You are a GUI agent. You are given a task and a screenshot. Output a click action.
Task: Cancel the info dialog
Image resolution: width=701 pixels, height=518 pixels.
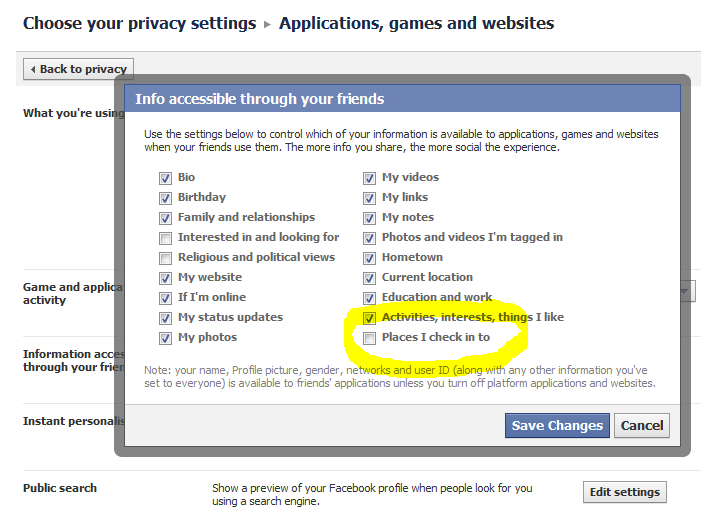coord(642,425)
